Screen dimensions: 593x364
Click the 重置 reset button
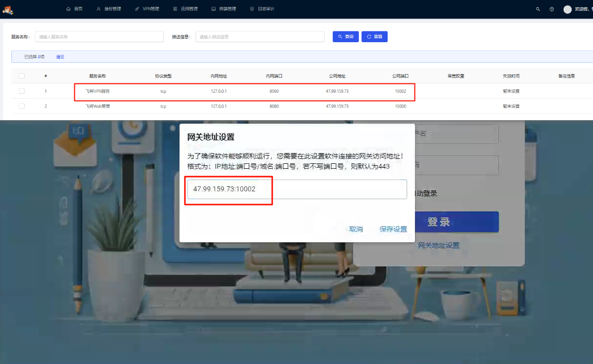[374, 36]
